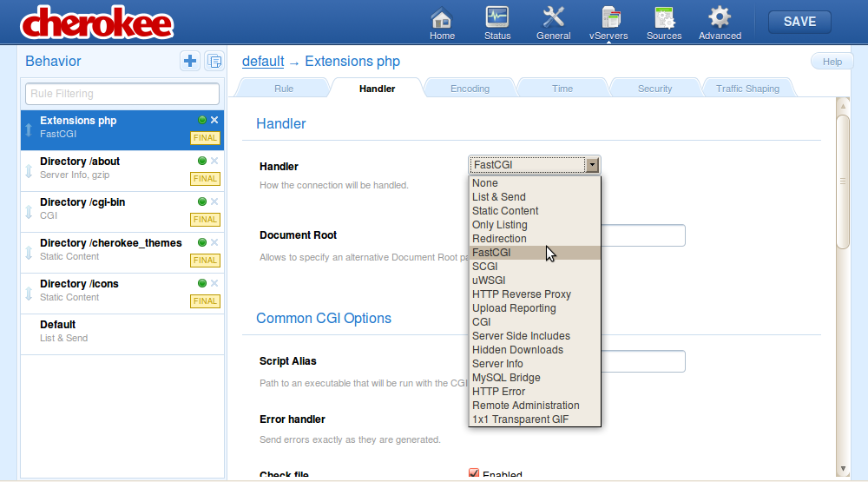Choose Hidden Downloads handler option
868x482 pixels.
pos(535,350)
